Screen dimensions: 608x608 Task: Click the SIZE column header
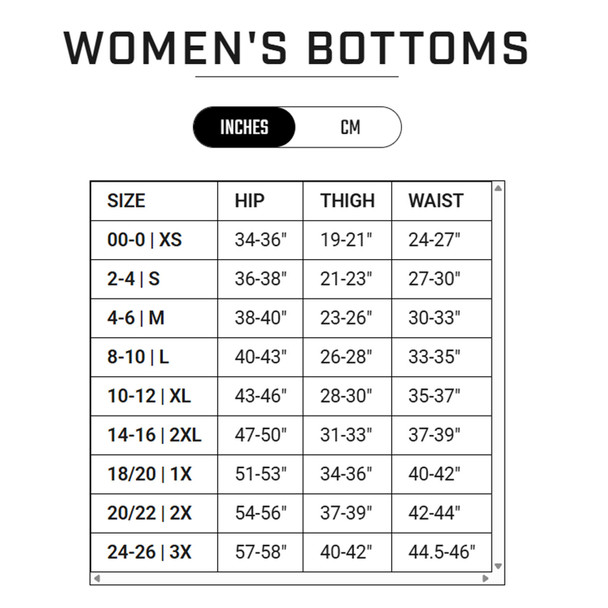(x=126, y=200)
